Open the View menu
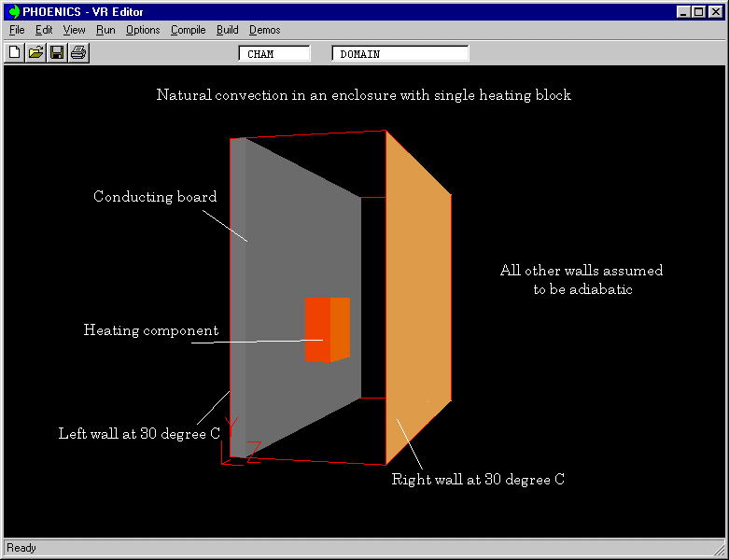Image resolution: width=729 pixels, height=560 pixels. point(74,30)
